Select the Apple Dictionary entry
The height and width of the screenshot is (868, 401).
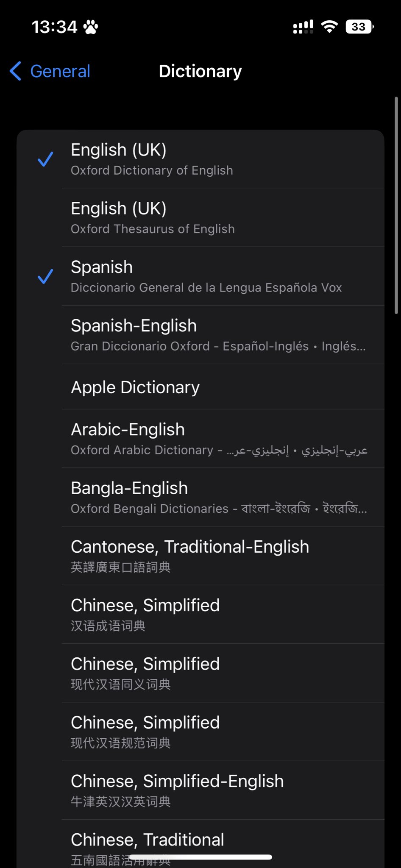coord(223,387)
